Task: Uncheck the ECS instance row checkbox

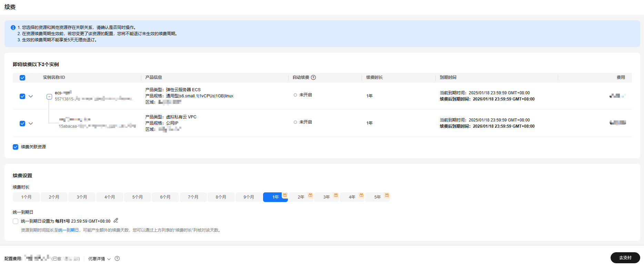Action: click(x=22, y=96)
